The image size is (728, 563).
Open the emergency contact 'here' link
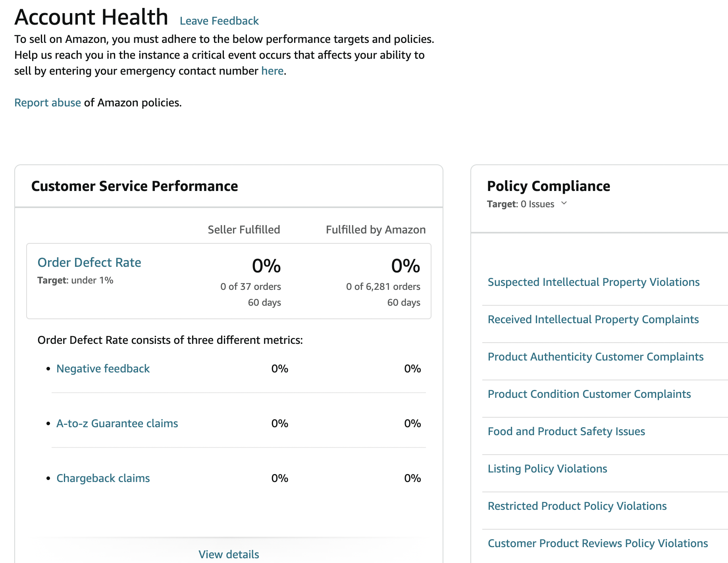[x=272, y=71]
